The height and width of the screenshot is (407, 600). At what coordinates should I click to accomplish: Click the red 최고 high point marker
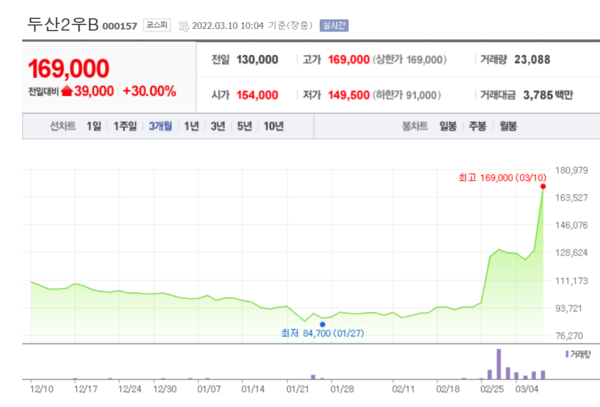click(543, 187)
